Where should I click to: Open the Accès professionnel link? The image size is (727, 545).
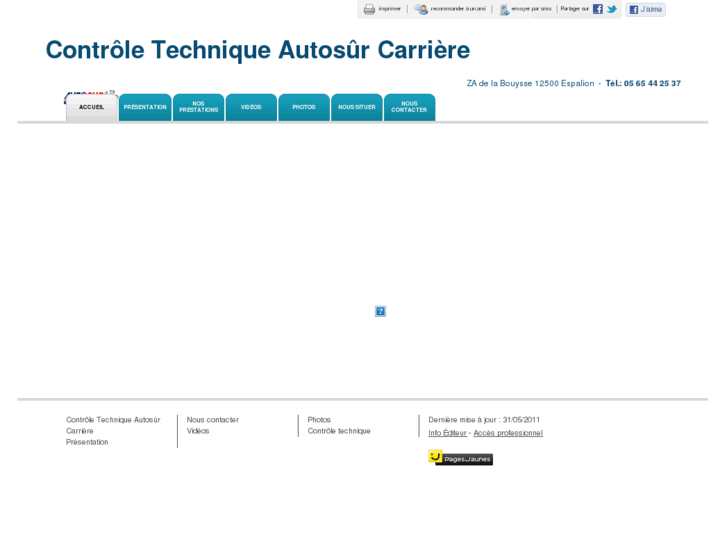(x=508, y=433)
